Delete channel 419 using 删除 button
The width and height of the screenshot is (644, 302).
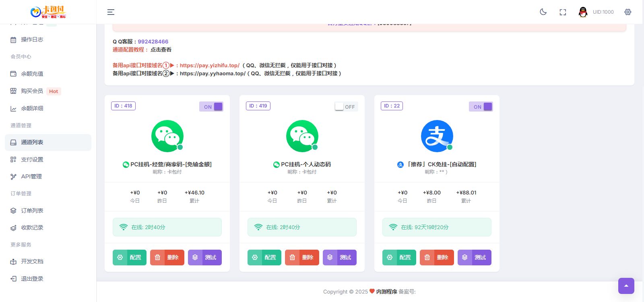pos(302,257)
